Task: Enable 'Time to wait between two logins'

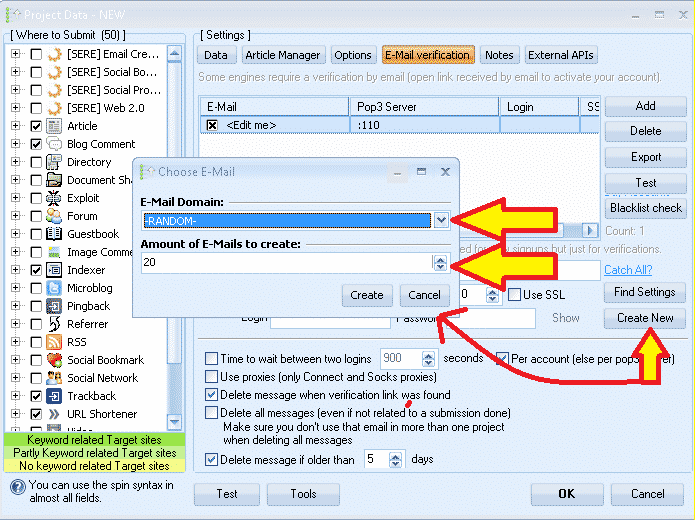Action: click(x=211, y=358)
